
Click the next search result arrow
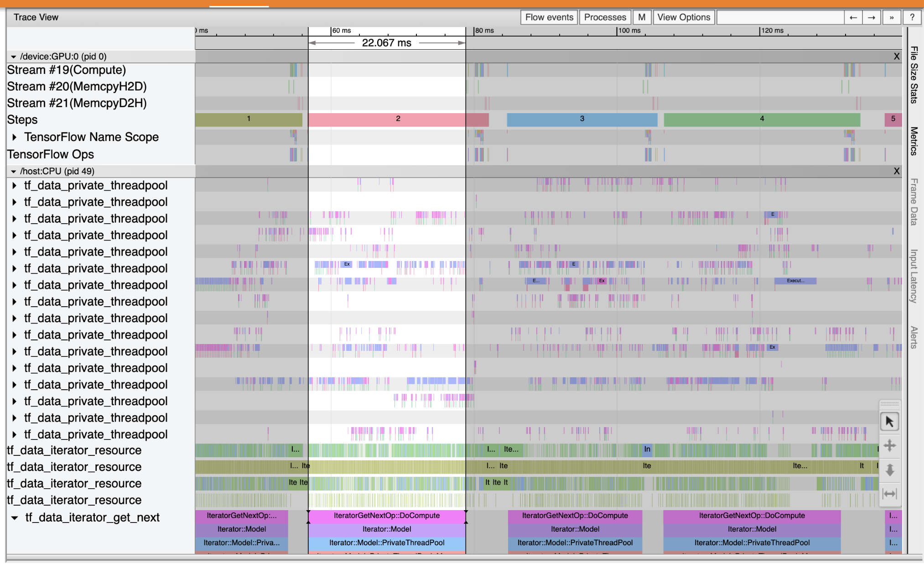point(872,17)
